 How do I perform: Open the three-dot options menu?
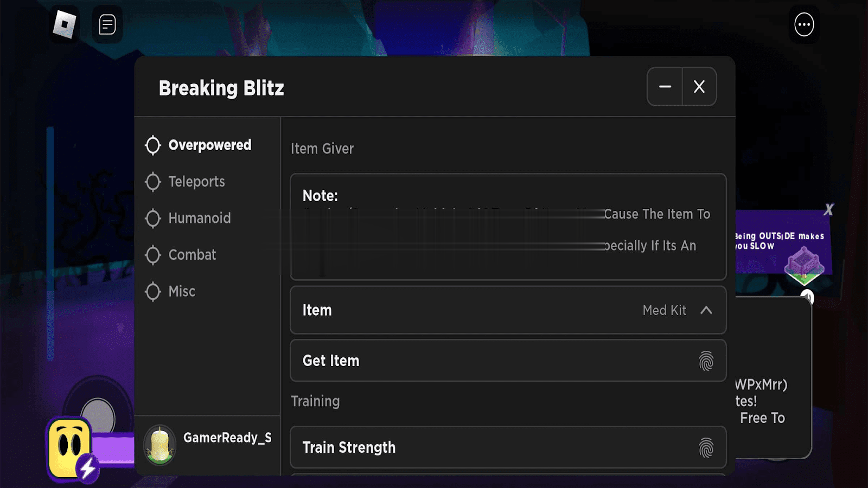804,24
